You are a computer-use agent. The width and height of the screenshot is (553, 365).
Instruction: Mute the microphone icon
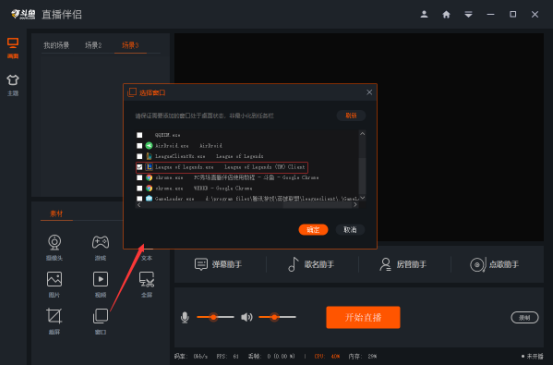[x=185, y=317]
